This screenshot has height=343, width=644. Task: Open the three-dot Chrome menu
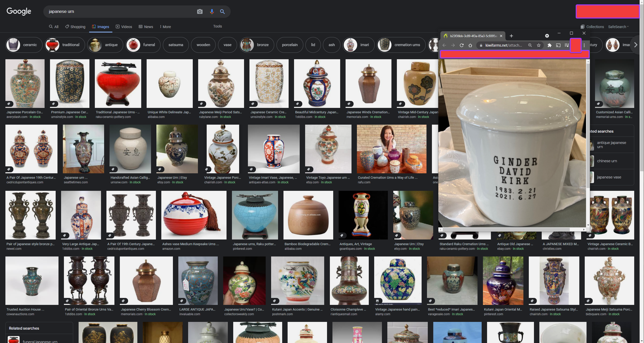pyautogui.click(x=584, y=45)
